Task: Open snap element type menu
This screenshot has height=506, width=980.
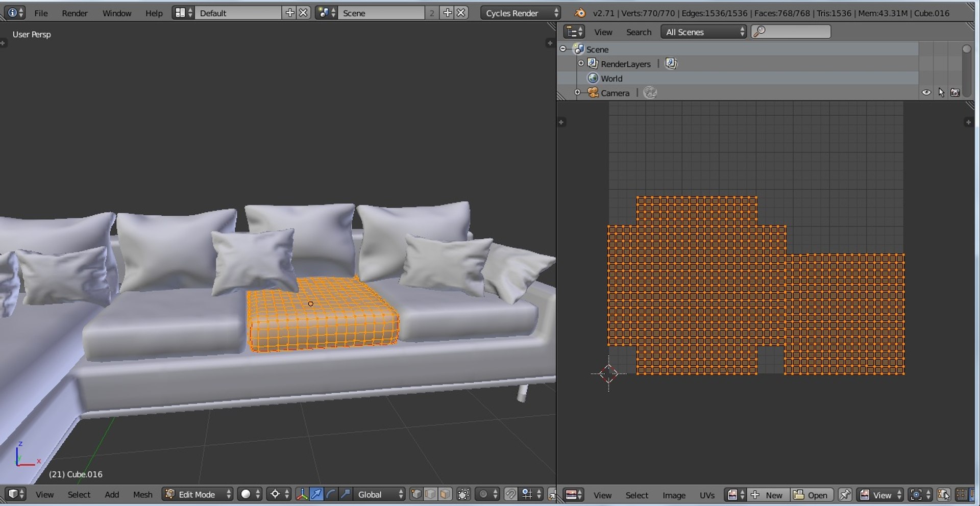Action: point(531,494)
